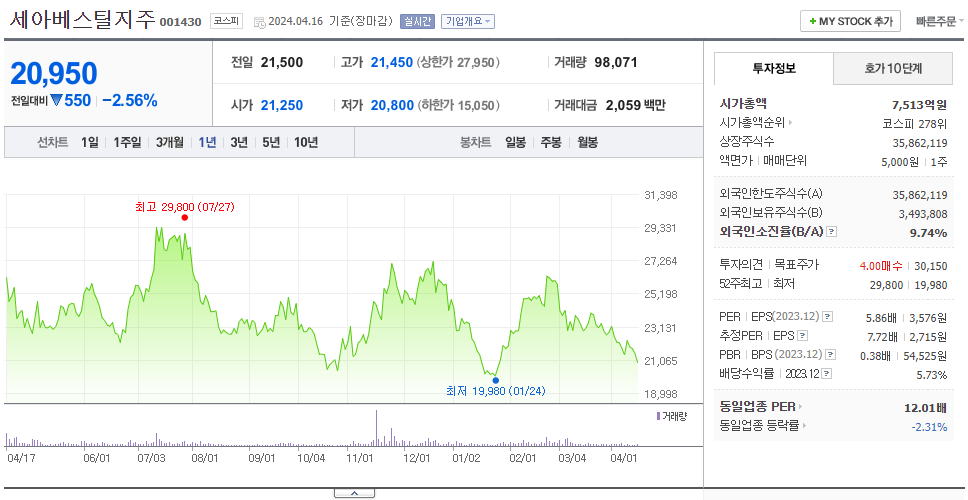968x500 pixels.
Task: Click the 세아베스틸지주 stock name
Action: (82, 20)
